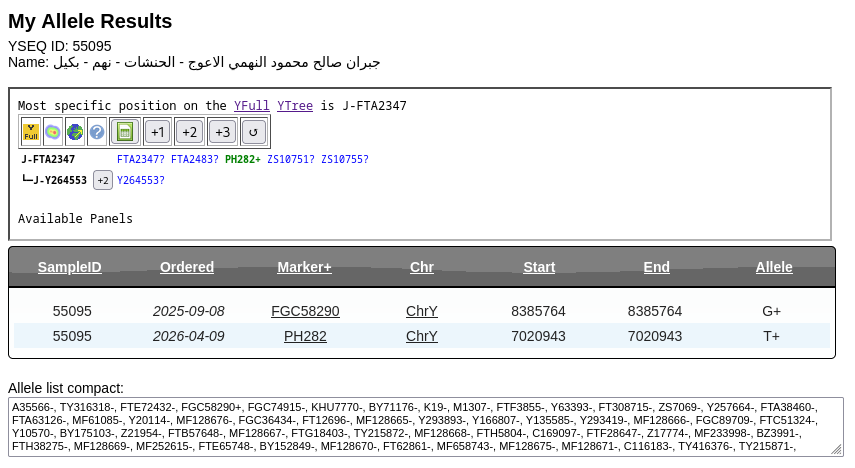Click the Y264553? marker
Viewport: 855px width, 468px height.
click(141, 180)
